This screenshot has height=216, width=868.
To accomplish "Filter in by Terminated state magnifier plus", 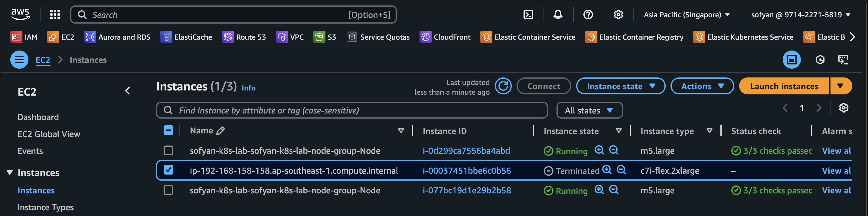I will 607,170.
